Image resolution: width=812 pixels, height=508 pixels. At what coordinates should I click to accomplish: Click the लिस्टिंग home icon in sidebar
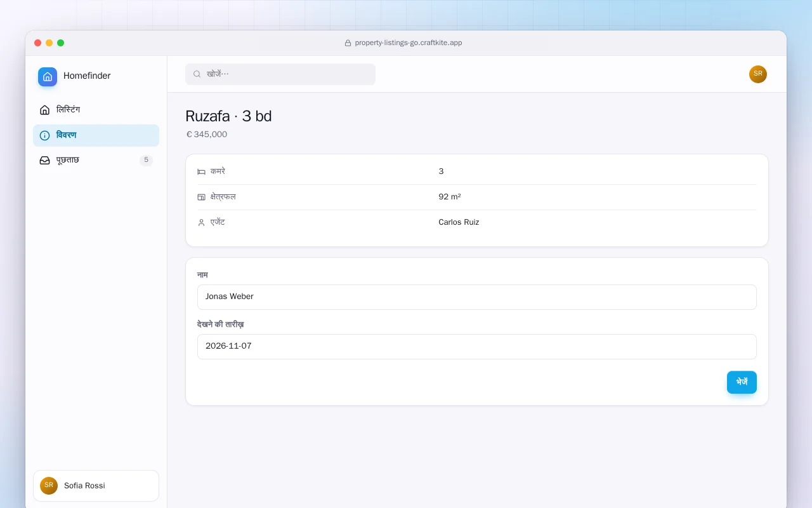click(x=44, y=110)
